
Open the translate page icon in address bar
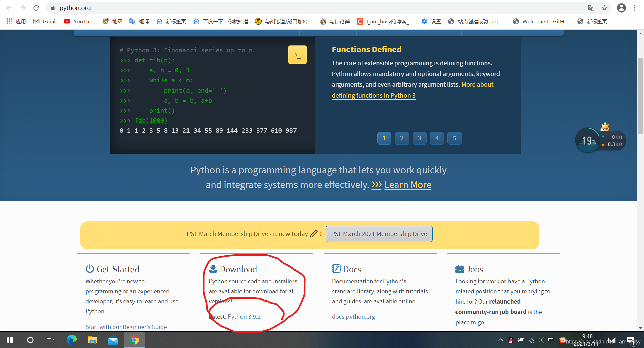(x=591, y=8)
